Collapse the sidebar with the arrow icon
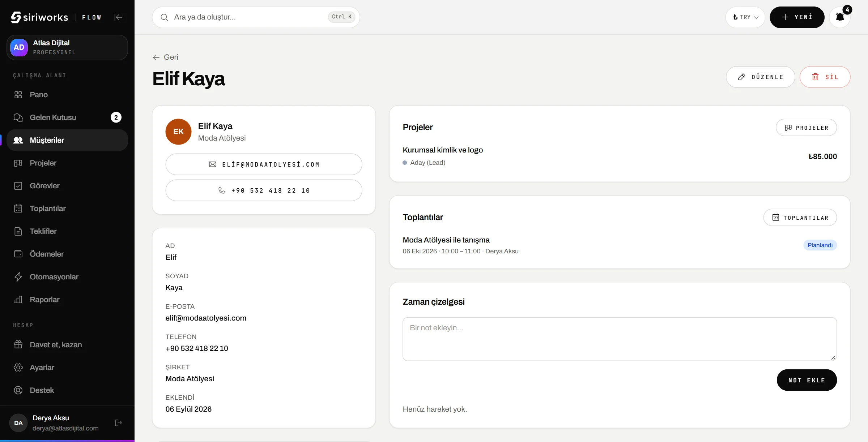The height and width of the screenshot is (442, 868). click(x=118, y=17)
